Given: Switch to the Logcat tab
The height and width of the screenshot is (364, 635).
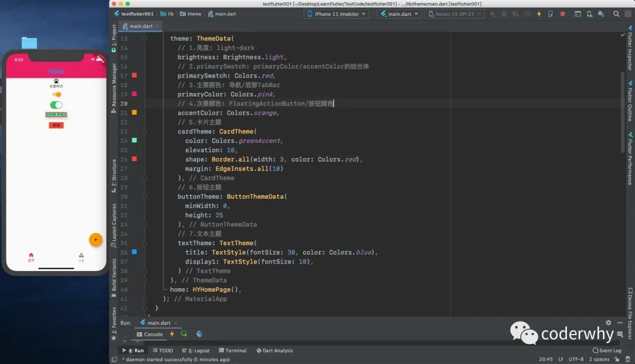Looking at the screenshot, I should coord(195,350).
